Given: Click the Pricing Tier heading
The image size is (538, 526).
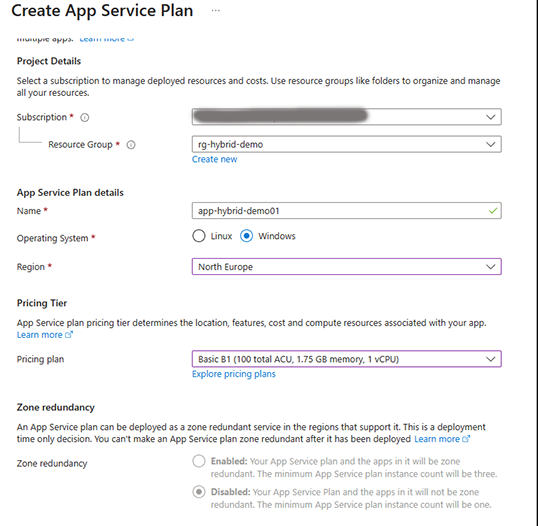Looking at the screenshot, I should (x=42, y=303).
